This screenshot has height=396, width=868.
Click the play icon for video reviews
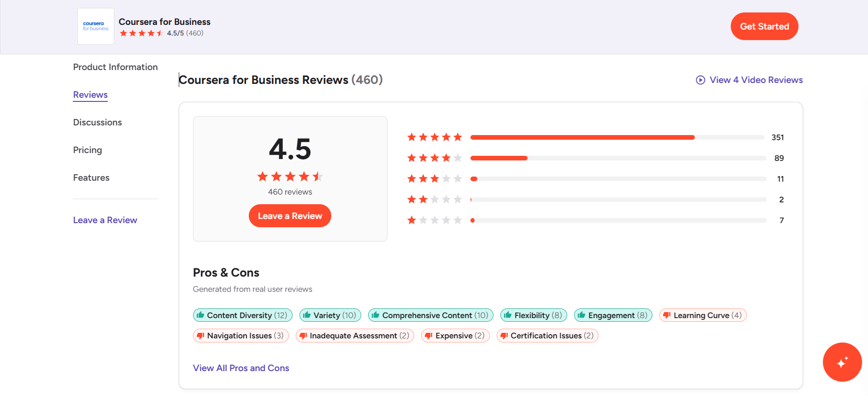700,80
